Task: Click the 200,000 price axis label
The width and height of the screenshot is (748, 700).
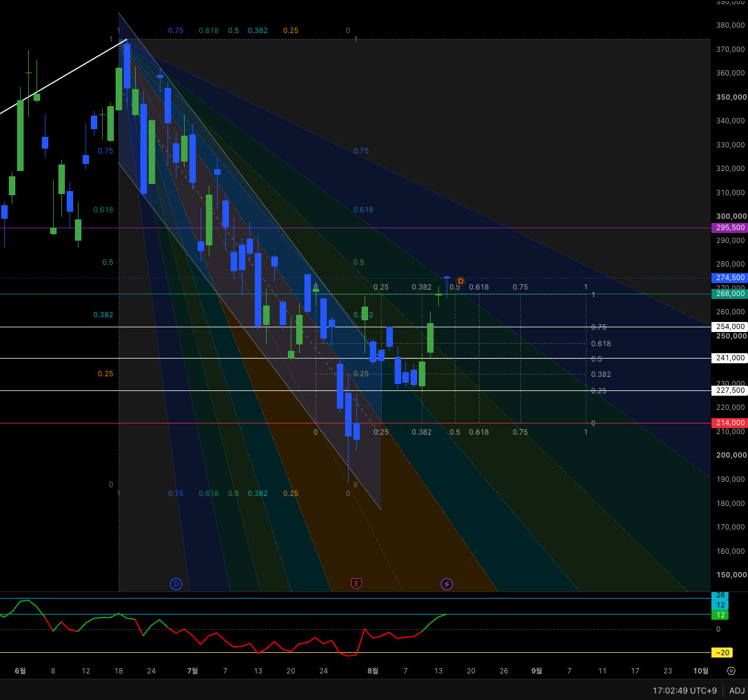Action: click(731, 455)
